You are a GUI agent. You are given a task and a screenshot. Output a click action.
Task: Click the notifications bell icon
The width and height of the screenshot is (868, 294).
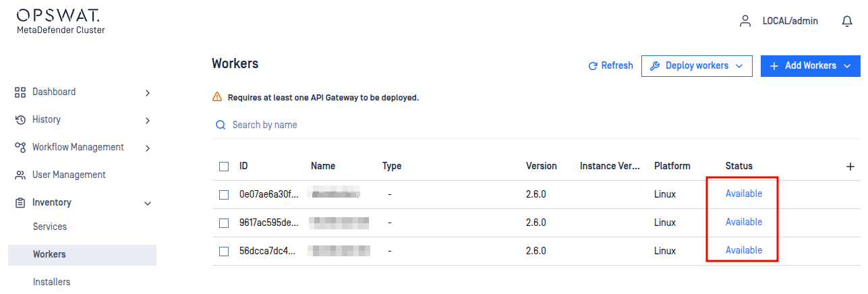tap(847, 21)
